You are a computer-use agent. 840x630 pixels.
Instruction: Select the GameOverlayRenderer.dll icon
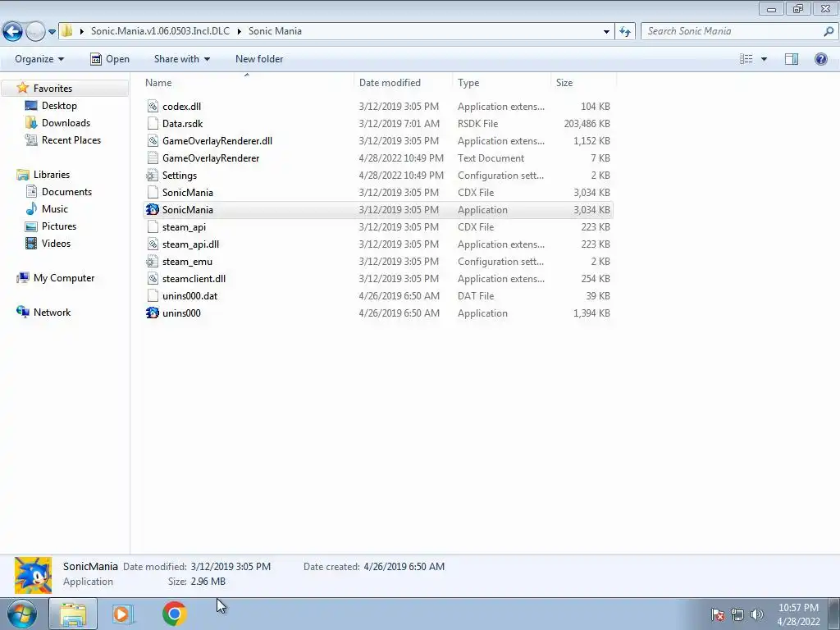pyautogui.click(x=153, y=141)
